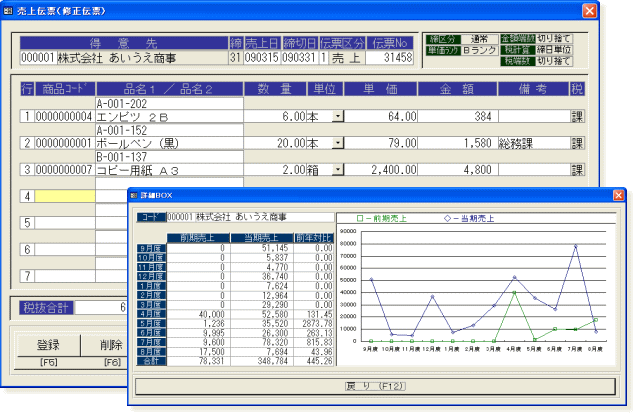Click the 7月度 peak point on the chart
Screen dimensions: 634x413
pyautogui.click(x=575, y=246)
